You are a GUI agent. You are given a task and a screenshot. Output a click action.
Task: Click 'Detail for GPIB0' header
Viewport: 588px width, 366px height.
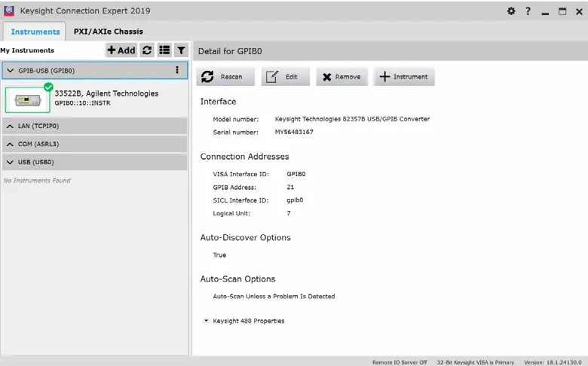[230, 51]
